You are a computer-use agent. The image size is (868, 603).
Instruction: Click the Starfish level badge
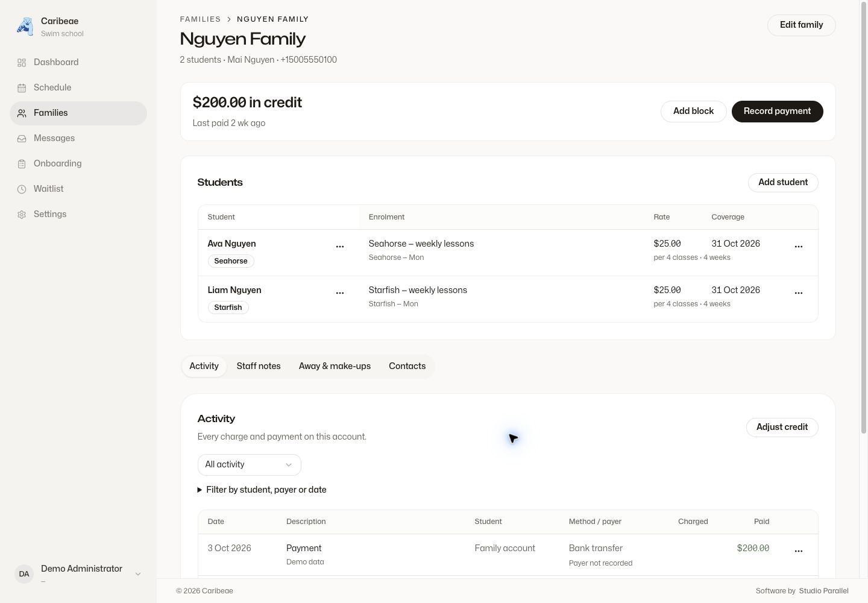(228, 308)
